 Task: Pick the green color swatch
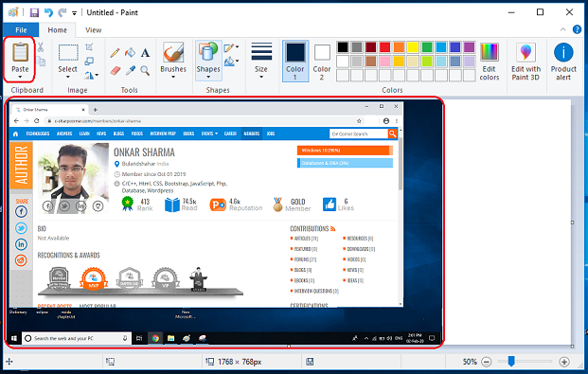427,47
